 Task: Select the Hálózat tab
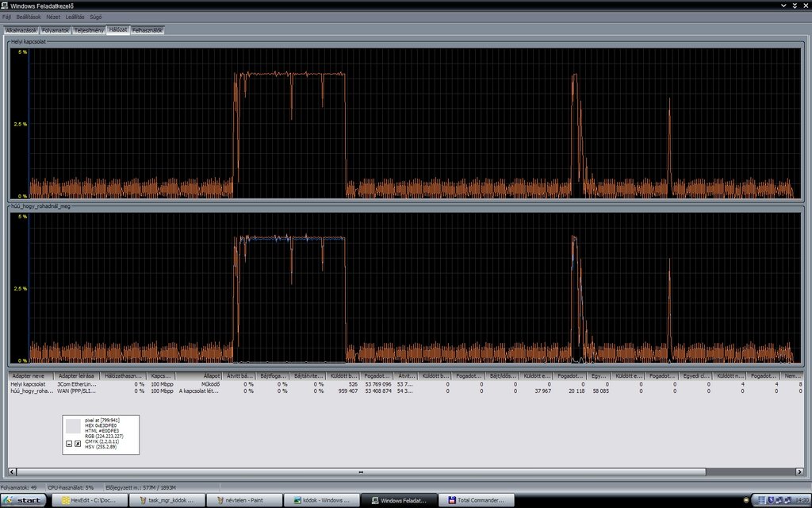click(x=118, y=30)
